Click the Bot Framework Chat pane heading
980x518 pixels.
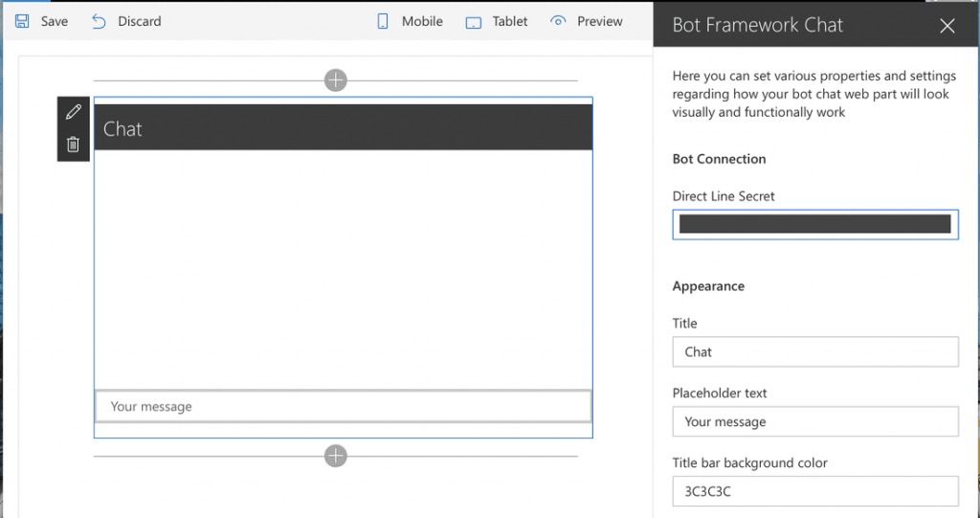pyautogui.click(x=758, y=26)
